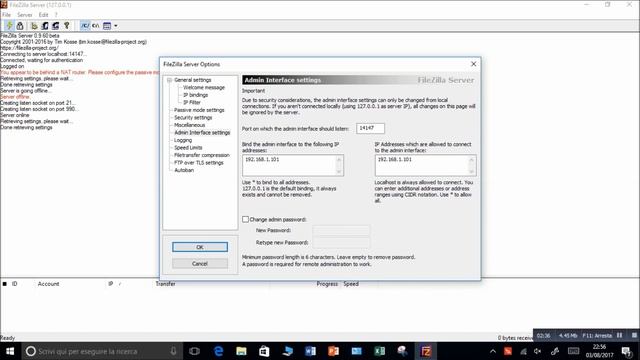Select Logging tree item
The image size is (640, 360).
click(x=183, y=140)
